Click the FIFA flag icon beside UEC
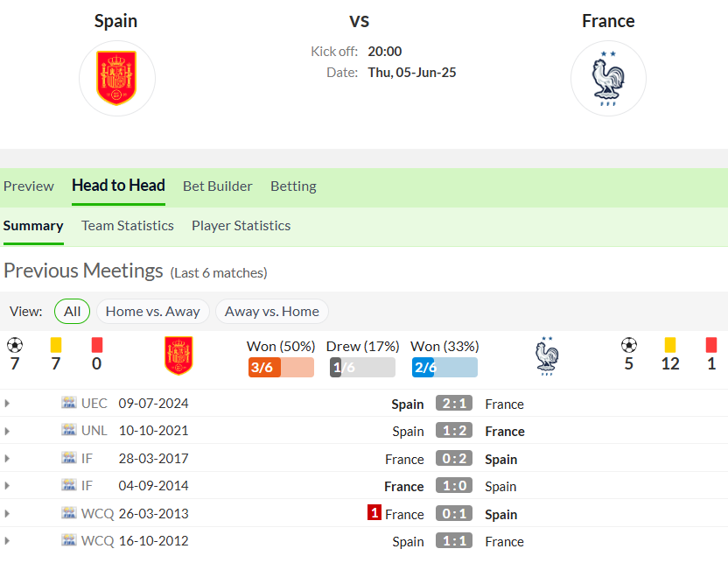 point(69,402)
